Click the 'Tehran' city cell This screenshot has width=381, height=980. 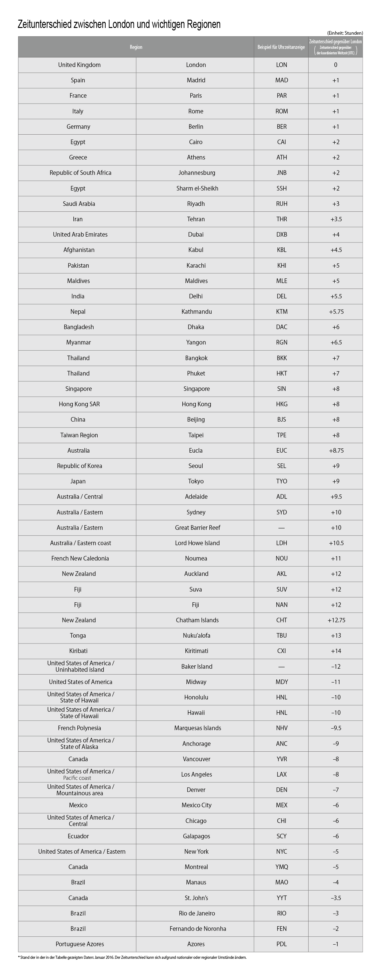(x=196, y=219)
